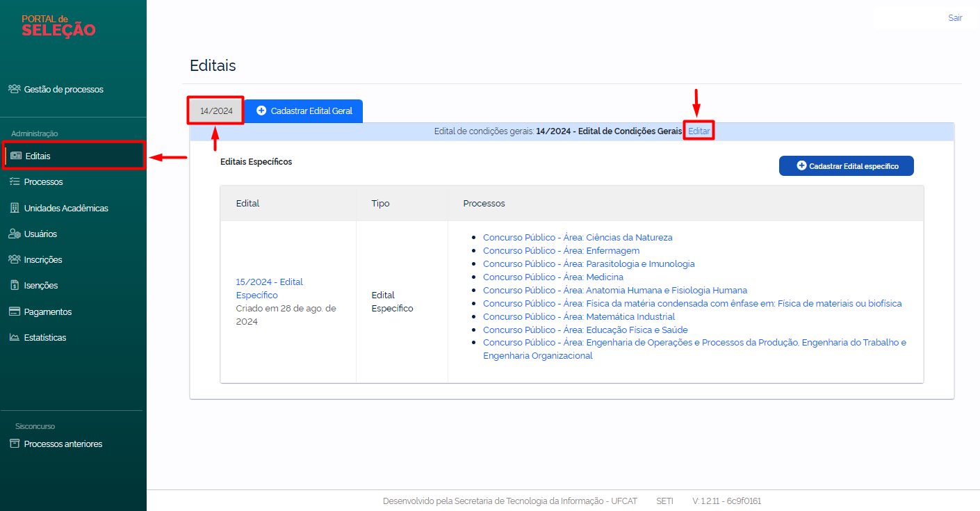Click the Estatísticas chart icon
Image resolution: width=980 pixels, height=511 pixels.
pos(14,337)
